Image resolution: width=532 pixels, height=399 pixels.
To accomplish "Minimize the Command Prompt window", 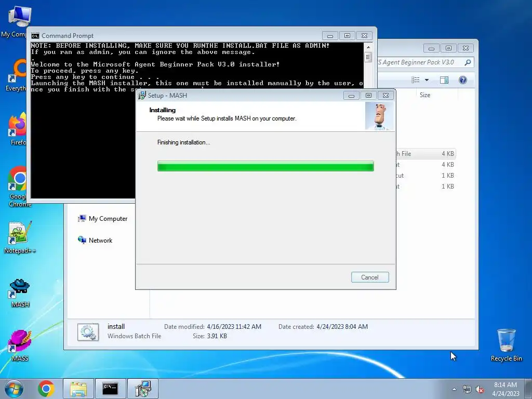I will pyautogui.click(x=330, y=36).
